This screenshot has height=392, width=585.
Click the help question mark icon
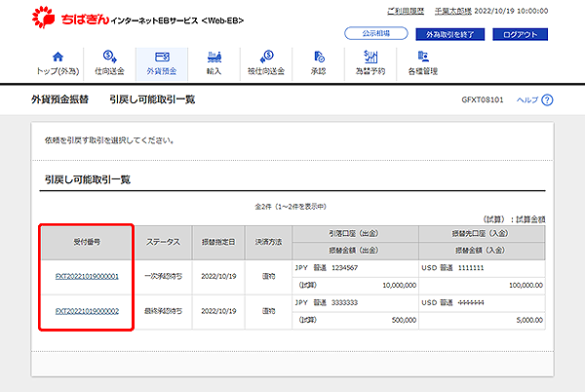547,100
